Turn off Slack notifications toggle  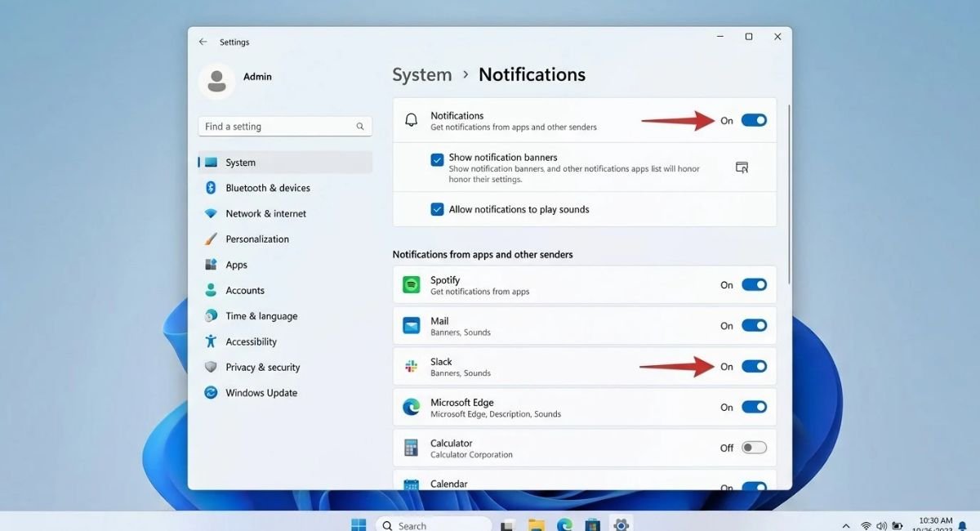pyautogui.click(x=754, y=367)
